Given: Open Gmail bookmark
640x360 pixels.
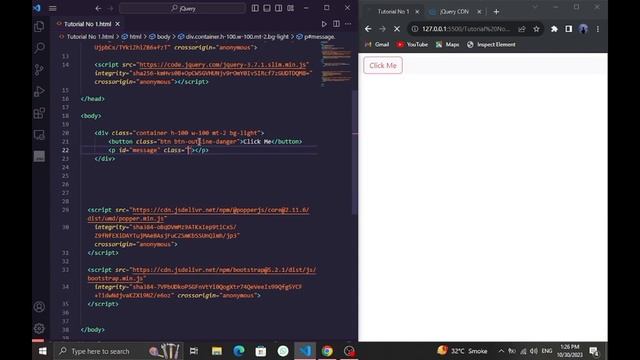Looking at the screenshot, I should (377, 44).
